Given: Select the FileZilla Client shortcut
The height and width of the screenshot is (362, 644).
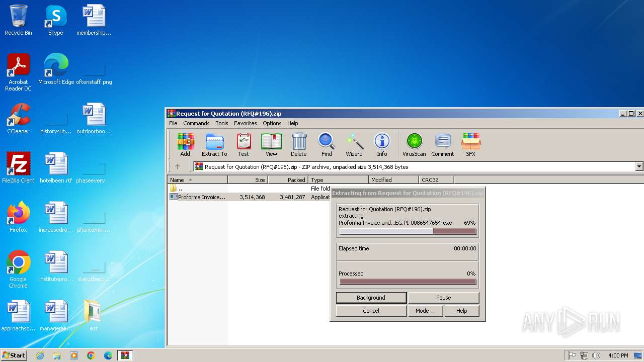Looking at the screenshot, I should (x=18, y=168).
